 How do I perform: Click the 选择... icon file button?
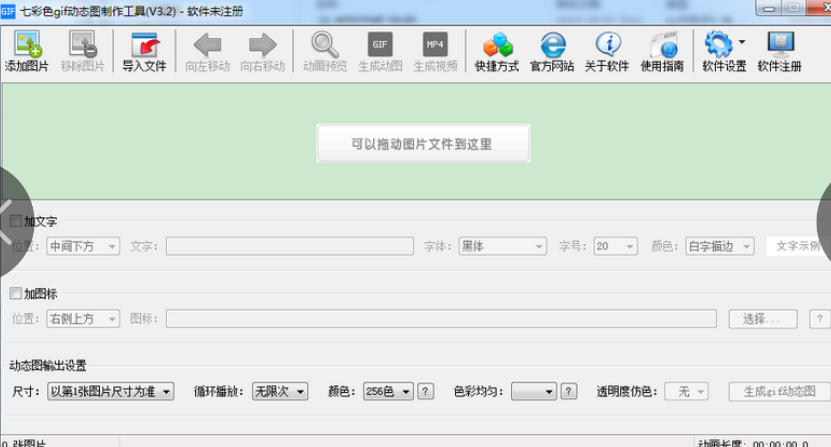763,319
